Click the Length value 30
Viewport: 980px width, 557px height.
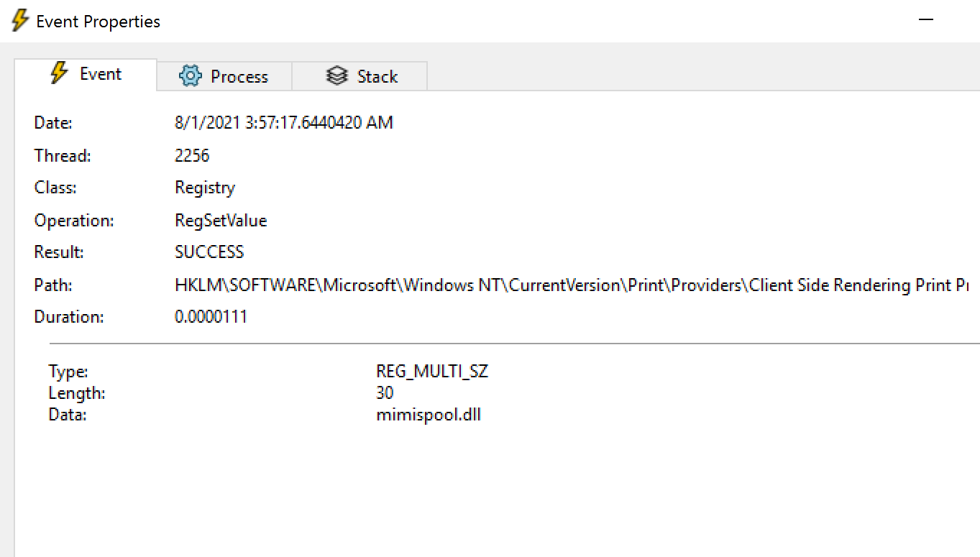(385, 393)
